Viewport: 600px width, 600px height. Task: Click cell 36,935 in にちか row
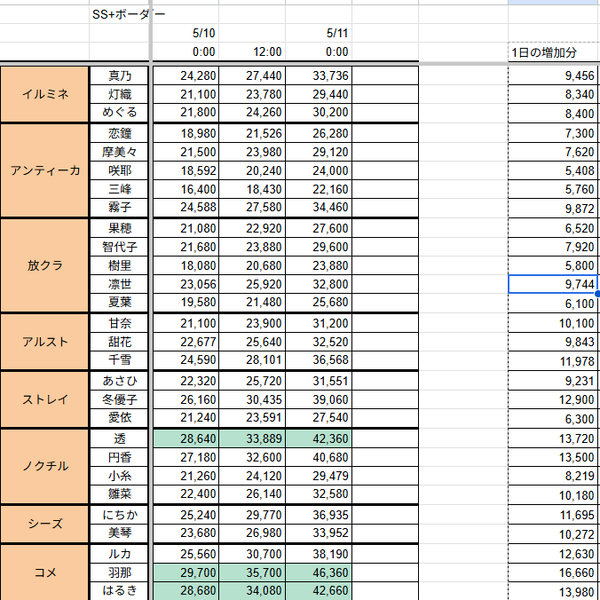point(318,515)
